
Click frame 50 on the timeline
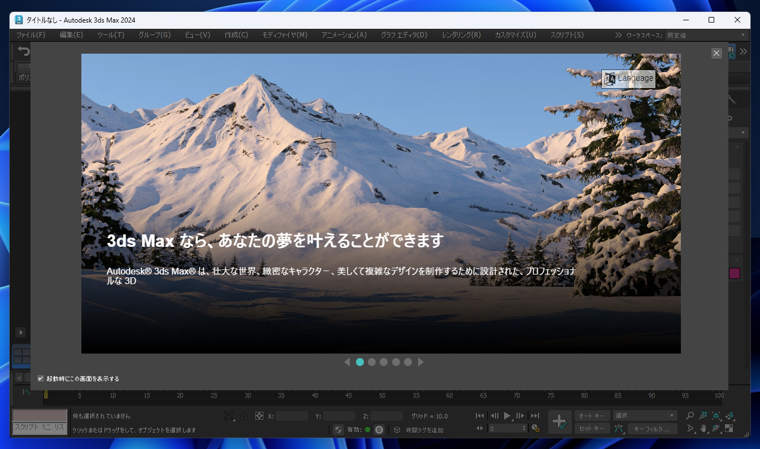click(x=382, y=396)
